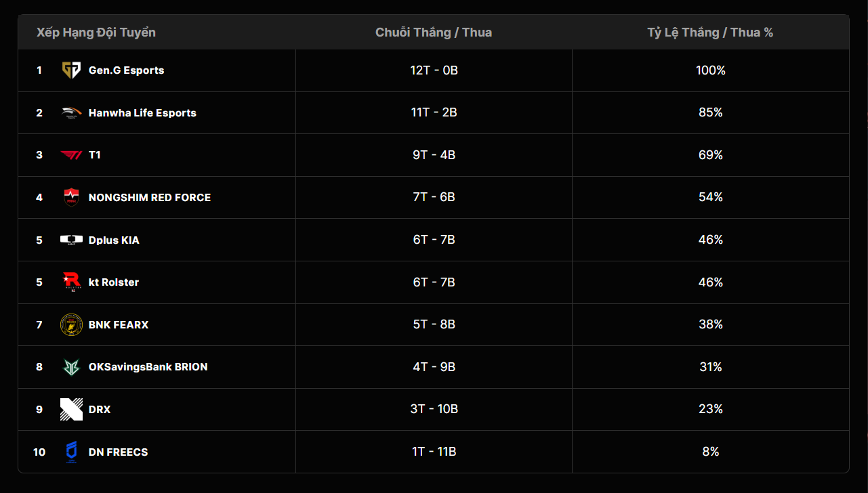This screenshot has width=868, height=493.
Task: Click the red T1 team logo
Action: click(x=71, y=155)
